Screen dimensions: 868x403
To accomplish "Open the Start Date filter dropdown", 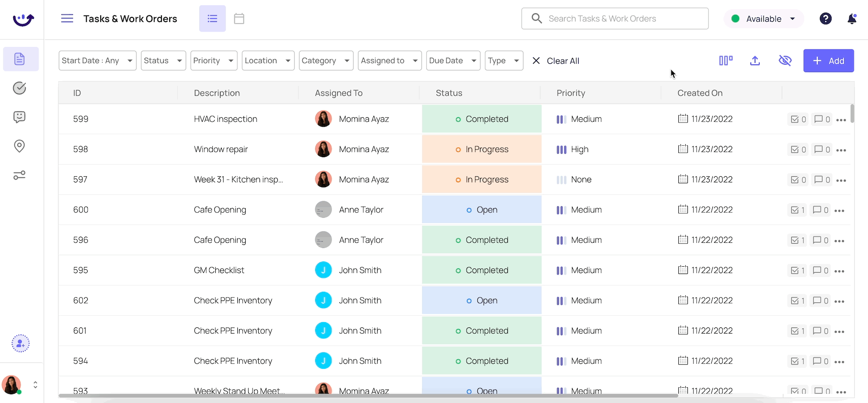I will click(x=97, y=60).
